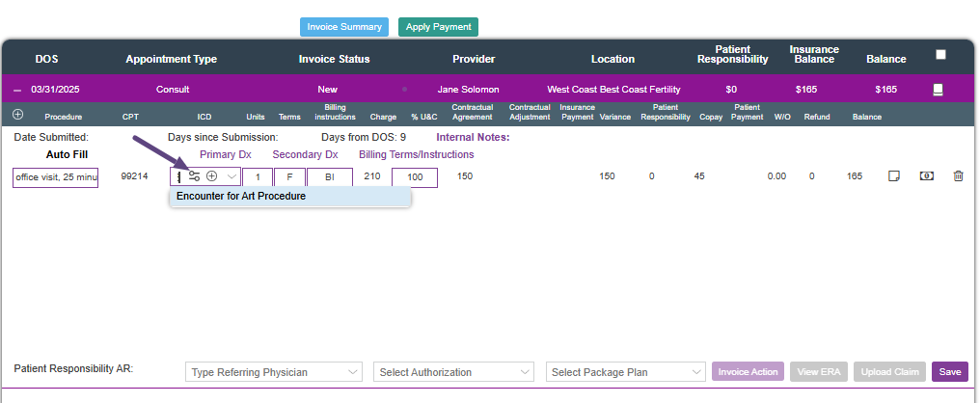Open the ICD filter settings icon

click(x=194, y=176)
